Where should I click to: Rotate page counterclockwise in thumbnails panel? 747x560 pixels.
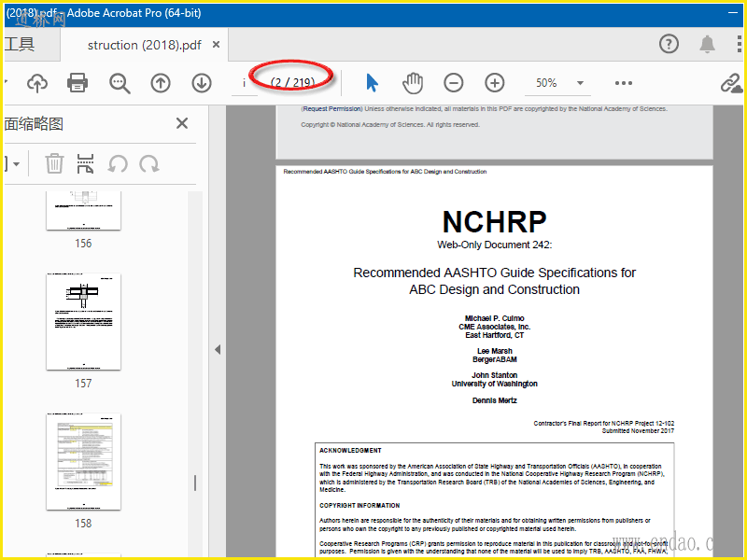(x=118, y=164)
